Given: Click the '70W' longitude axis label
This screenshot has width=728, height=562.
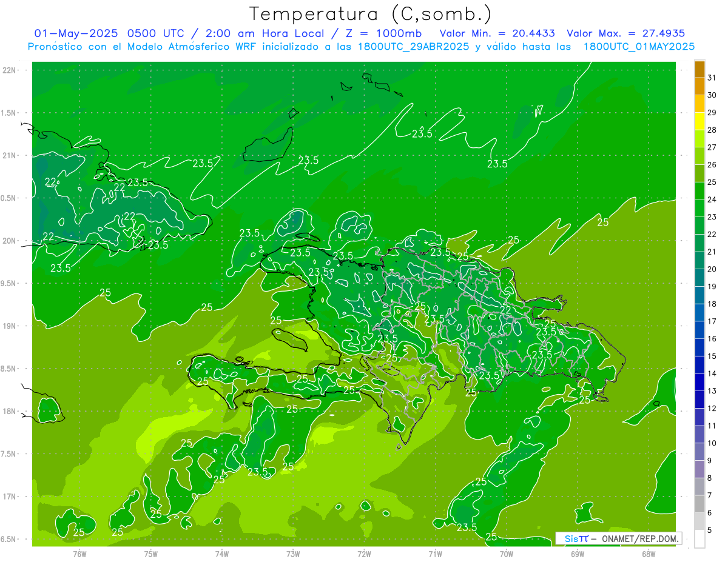Looking at the screenshot, I should point(507,554).
